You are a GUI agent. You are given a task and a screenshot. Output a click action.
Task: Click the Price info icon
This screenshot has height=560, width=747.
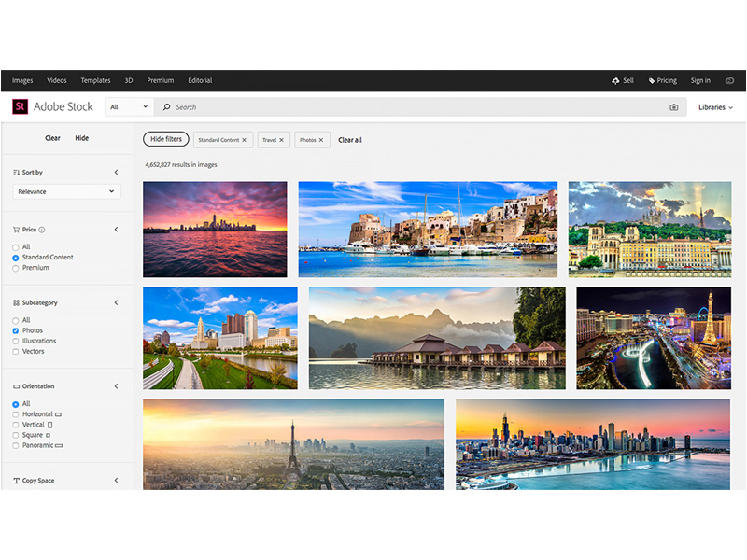click(x=42, y=230)
